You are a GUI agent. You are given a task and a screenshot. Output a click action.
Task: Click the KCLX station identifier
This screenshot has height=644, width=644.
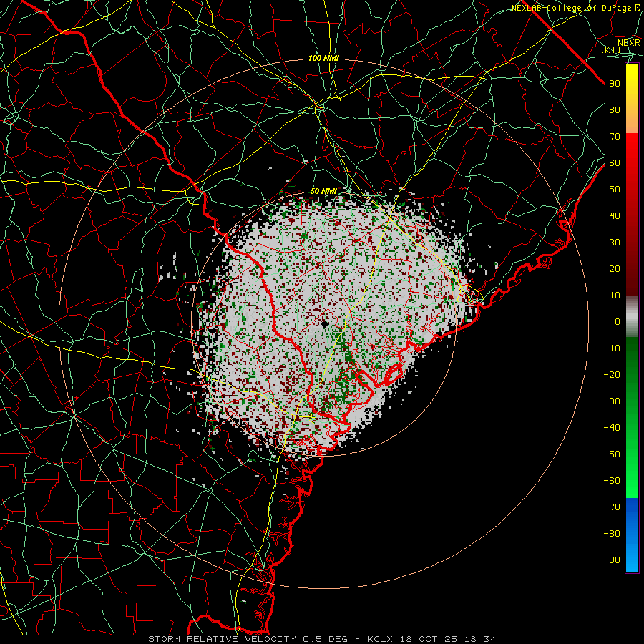tap(380, 639)
